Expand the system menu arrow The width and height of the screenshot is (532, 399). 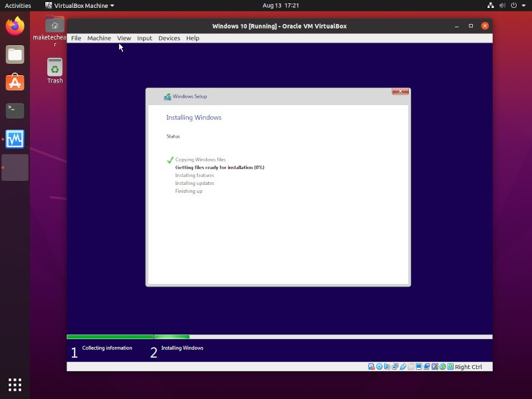(x=524, y=5)
